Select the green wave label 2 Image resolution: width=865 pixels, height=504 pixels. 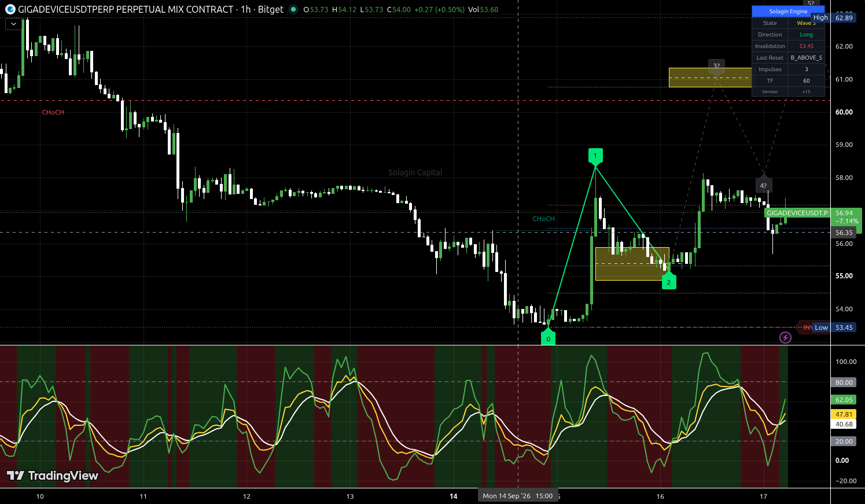(x=669, y=281)
